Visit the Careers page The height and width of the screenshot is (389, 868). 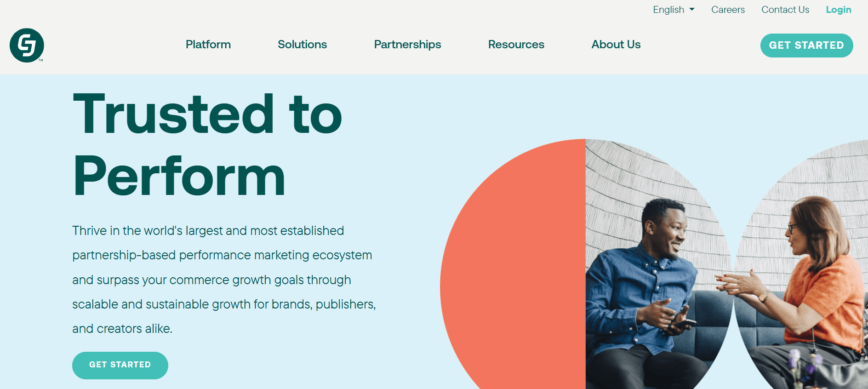728,9
